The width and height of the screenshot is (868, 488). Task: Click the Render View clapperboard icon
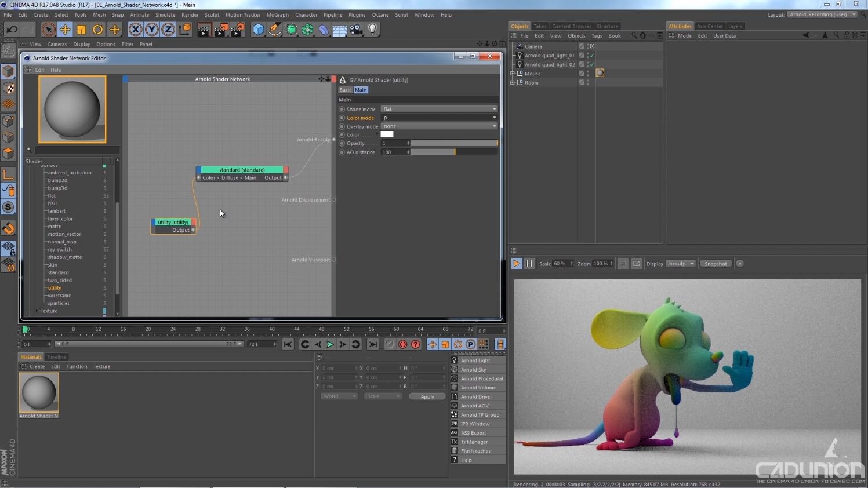(x=204, y=30)
